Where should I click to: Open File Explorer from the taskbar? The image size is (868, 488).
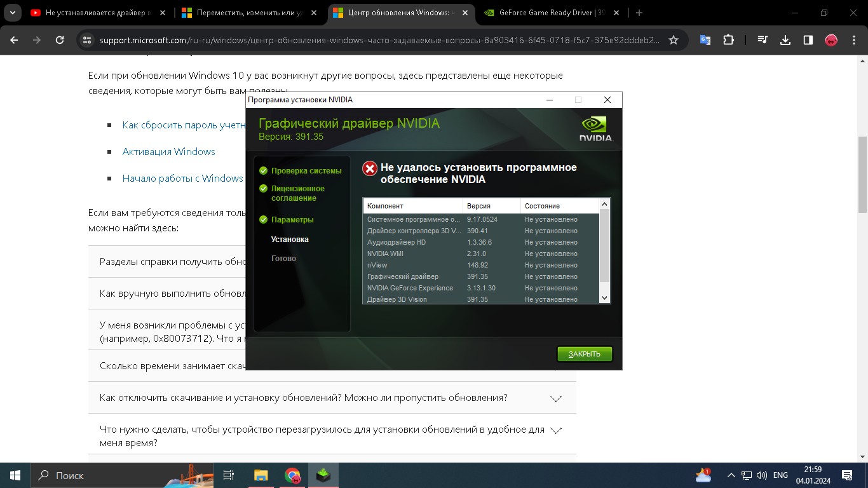click(261, 475)
